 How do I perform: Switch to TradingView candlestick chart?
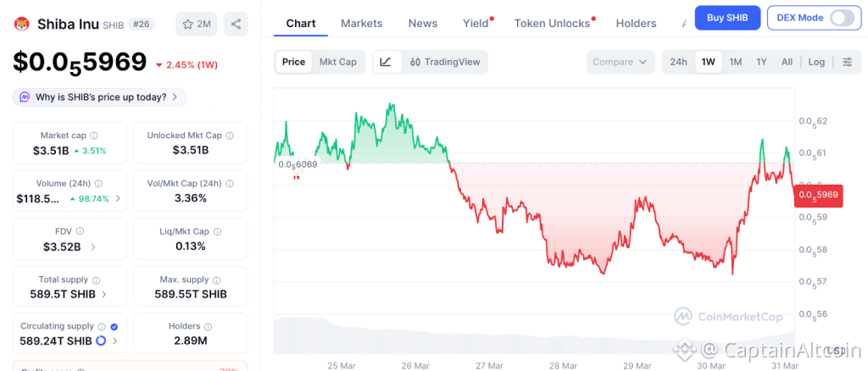444,62
